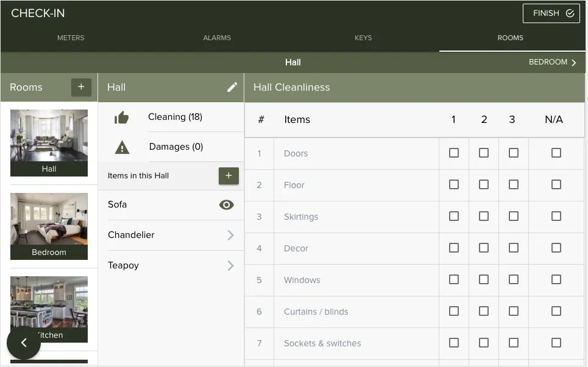Image resolution: width=588 pixels, height=367 pixels.
Task: Click the Cleaning thumbs-up icon
Action: 121,117
